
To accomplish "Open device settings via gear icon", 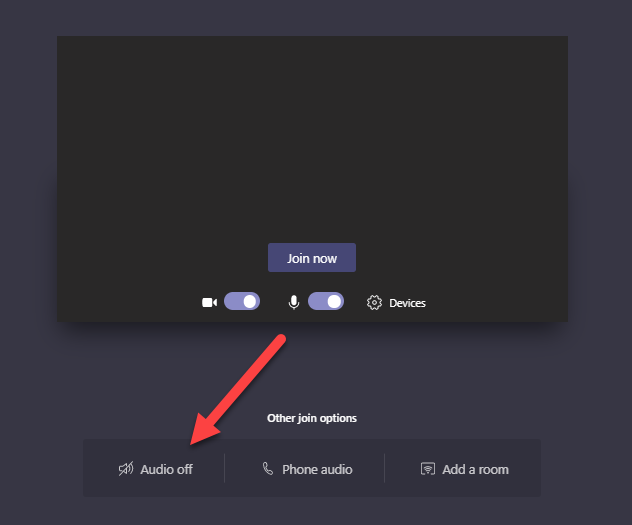I will [374, 302].
